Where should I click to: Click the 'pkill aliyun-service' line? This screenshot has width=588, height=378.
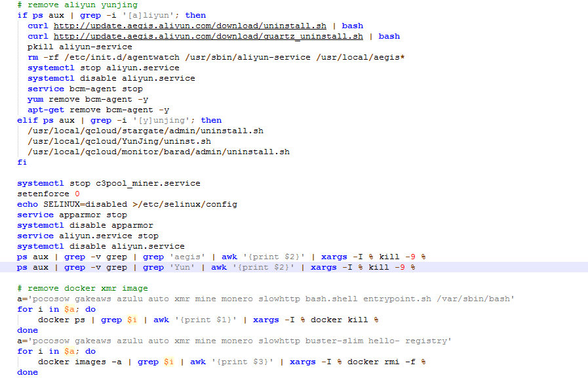80,47
